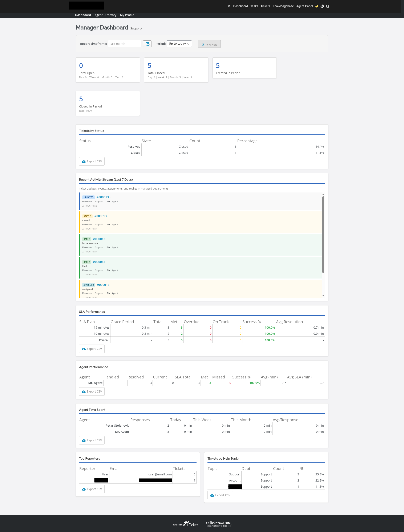
Task: Export Agent Time Spent as CSV
Action: click(92, 441)
